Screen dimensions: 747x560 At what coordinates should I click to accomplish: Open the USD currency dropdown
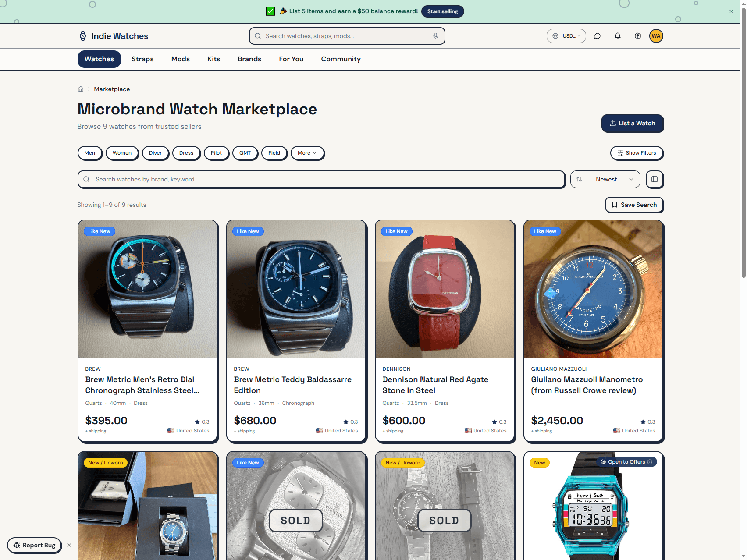566,36
